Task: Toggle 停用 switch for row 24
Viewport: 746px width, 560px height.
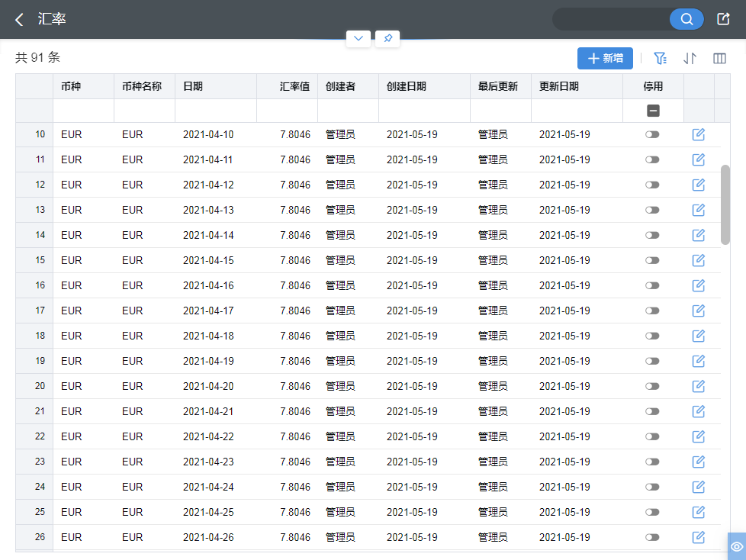Action: pyautogui.click(x=652, y=487)
